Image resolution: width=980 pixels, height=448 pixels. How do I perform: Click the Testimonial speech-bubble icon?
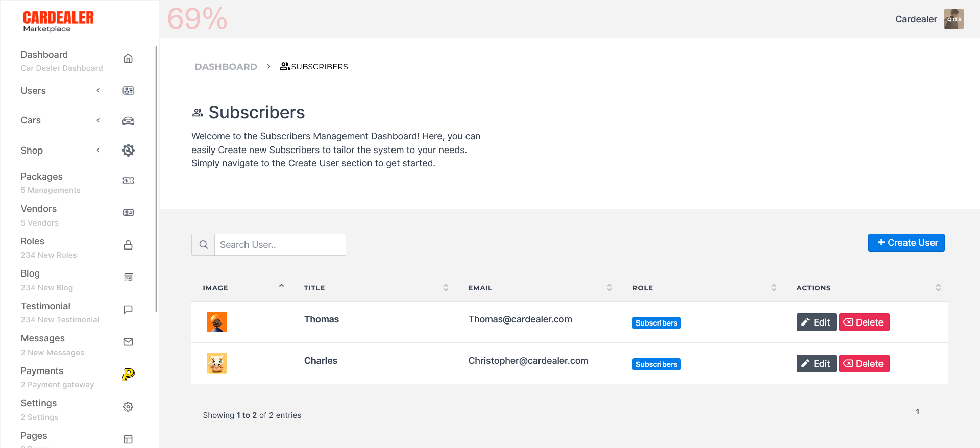(x=128, y=309)
